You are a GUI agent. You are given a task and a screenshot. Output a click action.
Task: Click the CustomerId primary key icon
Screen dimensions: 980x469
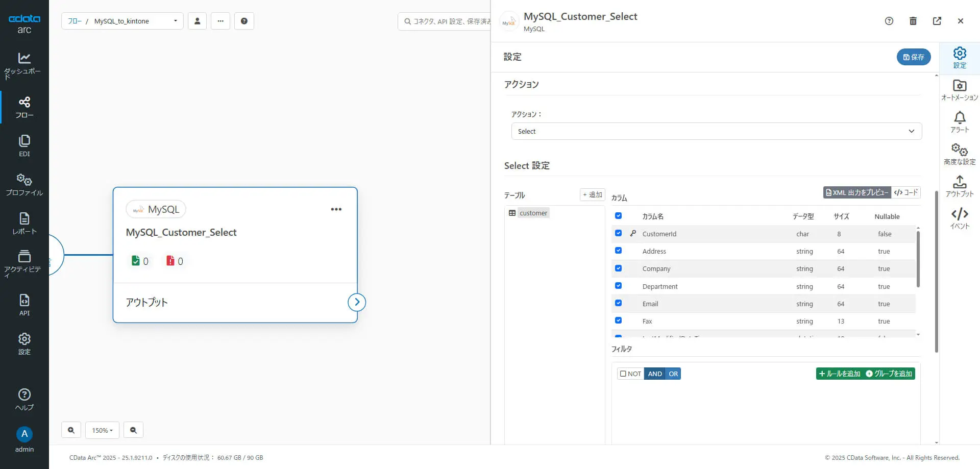pos(633,233)
